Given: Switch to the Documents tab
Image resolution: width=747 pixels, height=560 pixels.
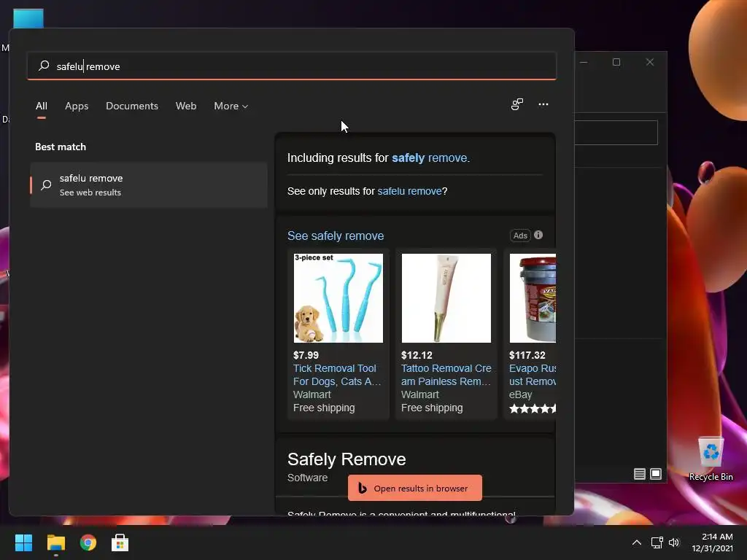Looking at the screenshot, I should [132, 106].
